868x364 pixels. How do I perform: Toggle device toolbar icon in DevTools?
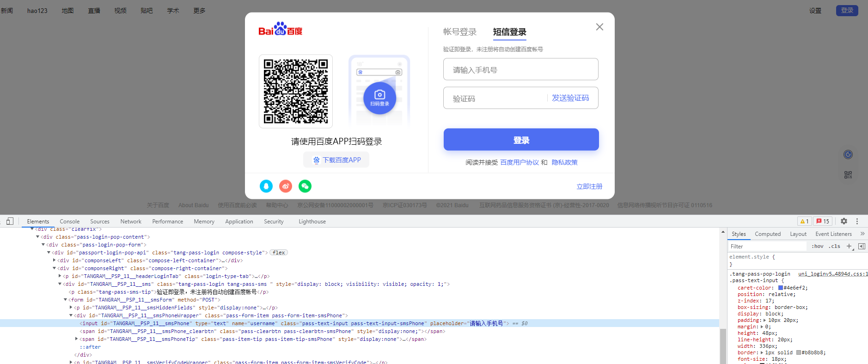(x=10, y=221)
